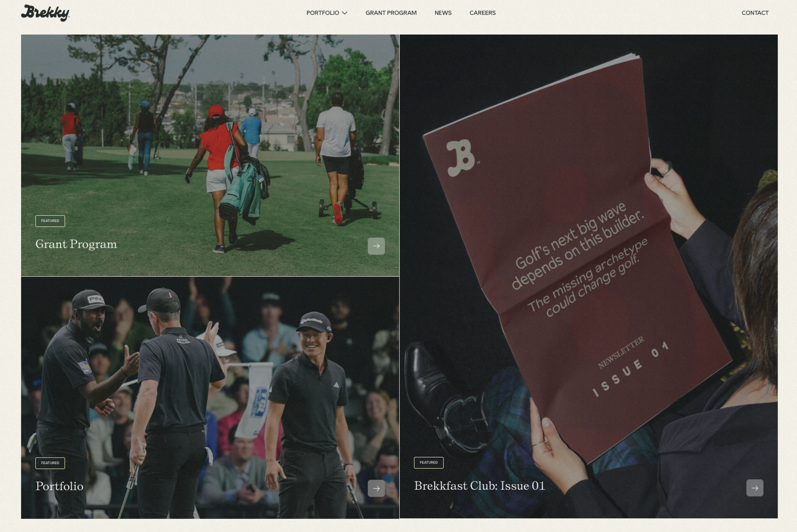Open the News page
Viewport: 797px width, 532px height.
click(443, 13)
